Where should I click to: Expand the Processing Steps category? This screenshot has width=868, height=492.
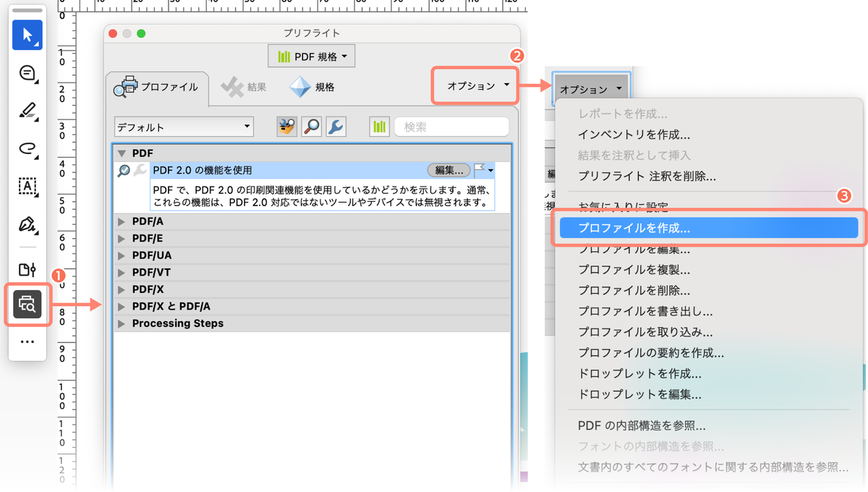point(122,323)
